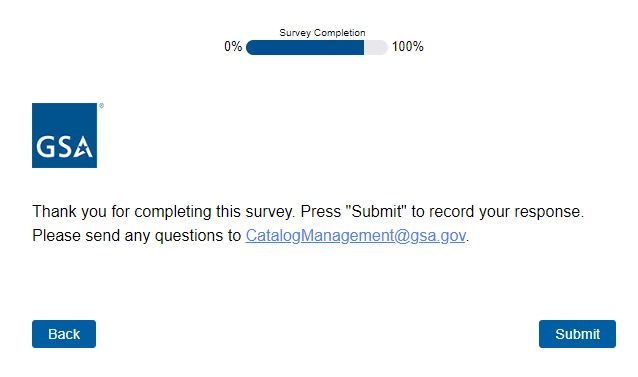Click the "Survey Completion" label
The image size is (638, 377).
[322, 33]
